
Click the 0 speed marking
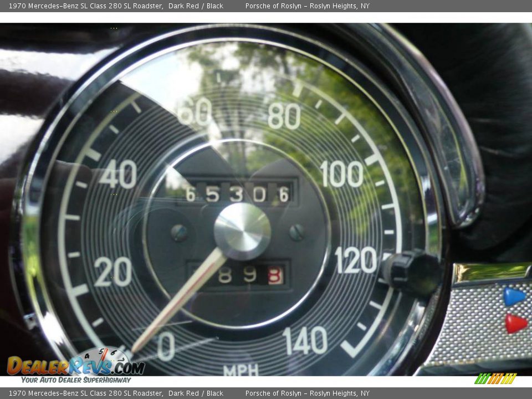166,346
